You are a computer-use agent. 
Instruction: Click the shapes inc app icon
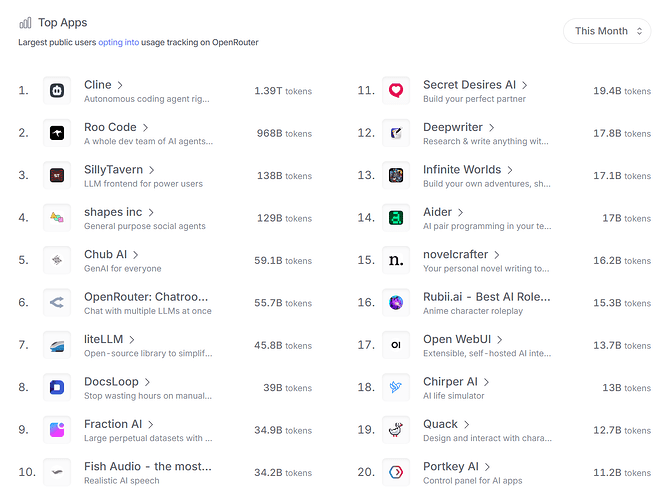[x=57, y=218]
